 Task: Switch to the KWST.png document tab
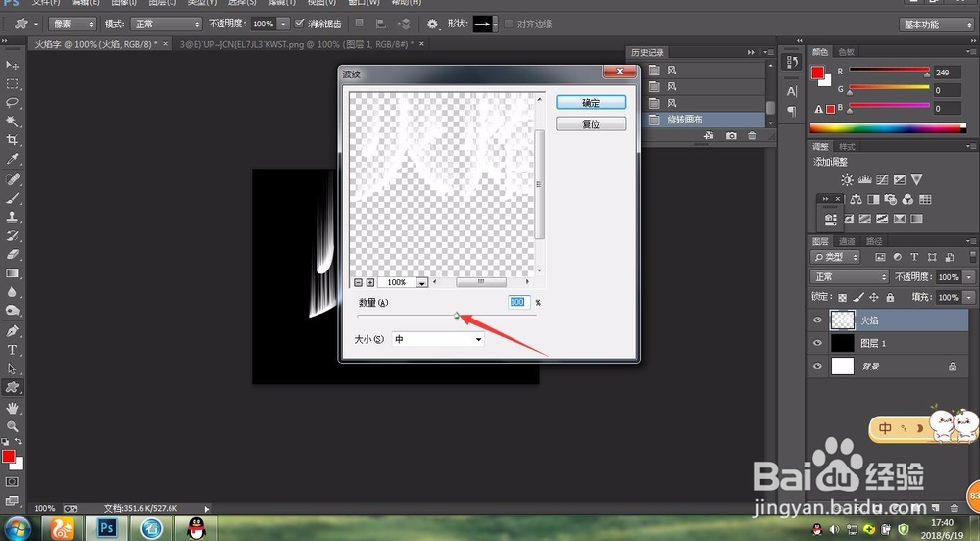coord(296,44)
